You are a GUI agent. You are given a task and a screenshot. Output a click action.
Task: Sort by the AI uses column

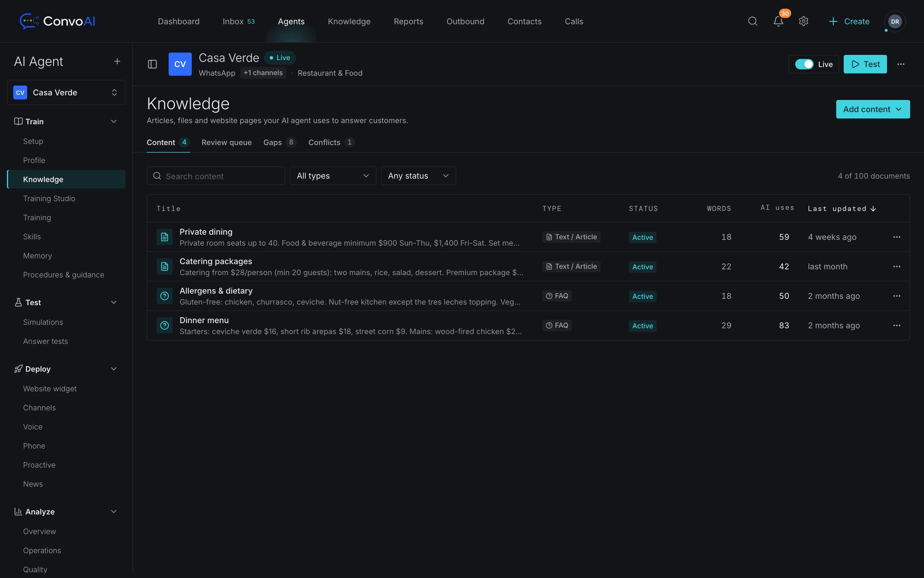click(x=777, y=208)
